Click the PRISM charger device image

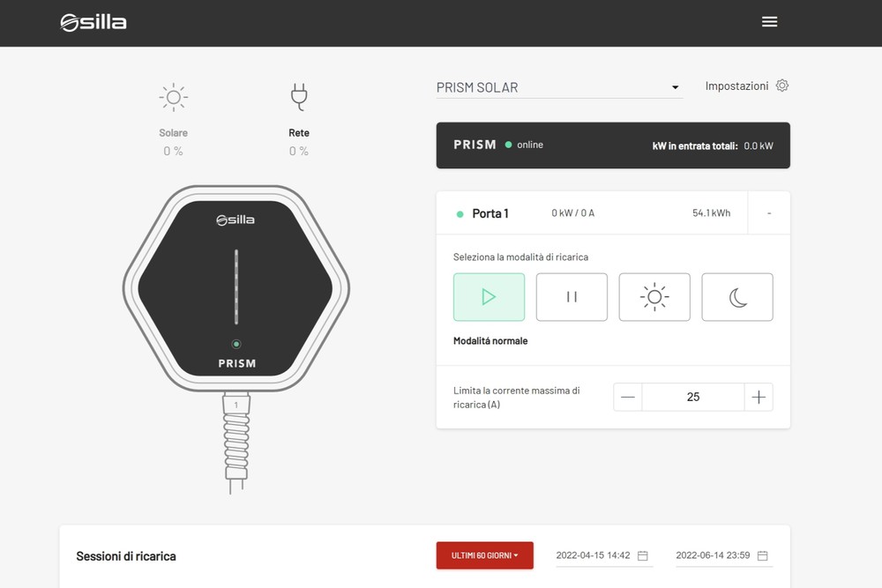click(x=235, y=289)
